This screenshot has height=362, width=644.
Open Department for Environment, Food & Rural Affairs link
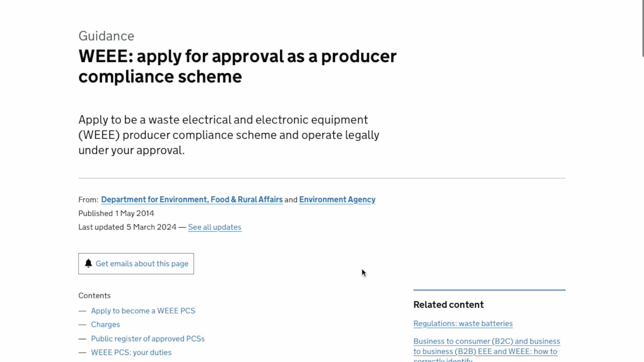[192, 199]
